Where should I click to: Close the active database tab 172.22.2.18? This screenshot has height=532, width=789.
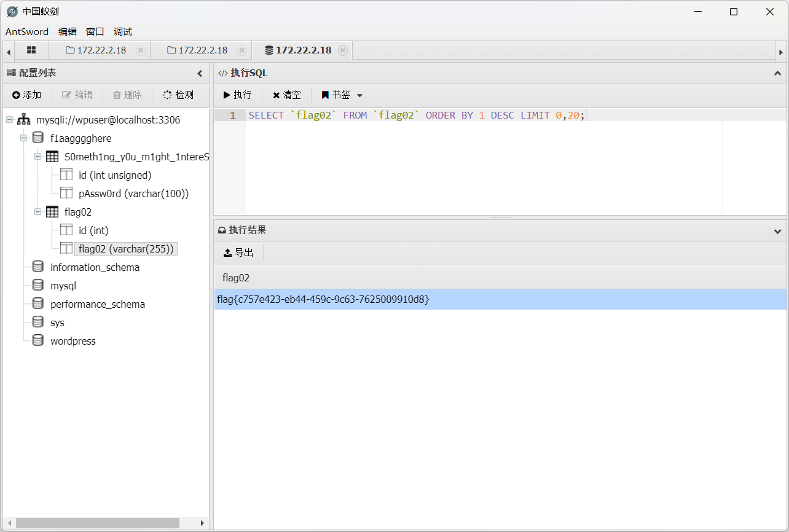(x=343, y=50)
